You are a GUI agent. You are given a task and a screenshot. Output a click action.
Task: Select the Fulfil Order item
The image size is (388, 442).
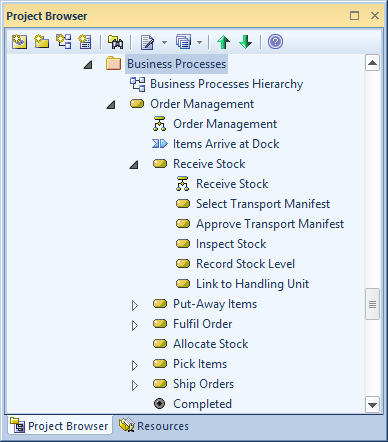coord(203,324)
